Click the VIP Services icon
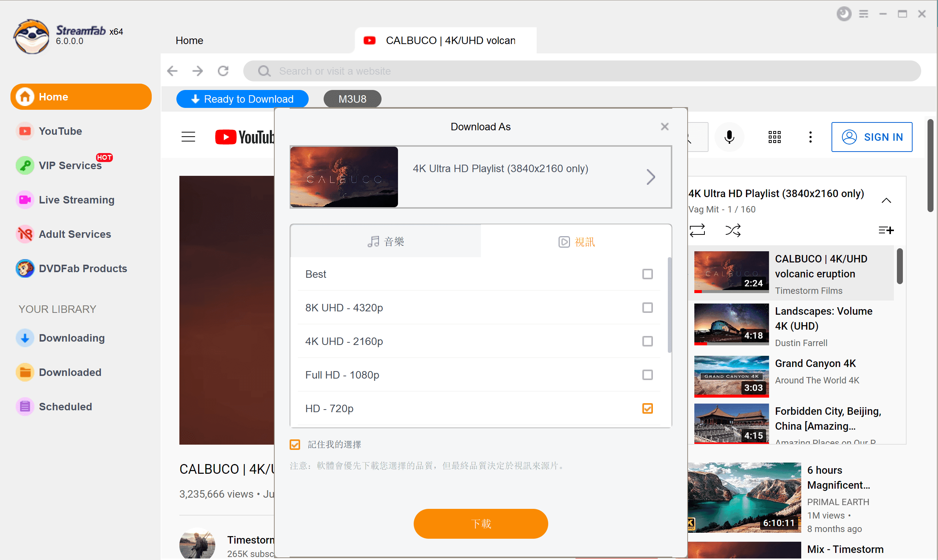 coord(24,166)
